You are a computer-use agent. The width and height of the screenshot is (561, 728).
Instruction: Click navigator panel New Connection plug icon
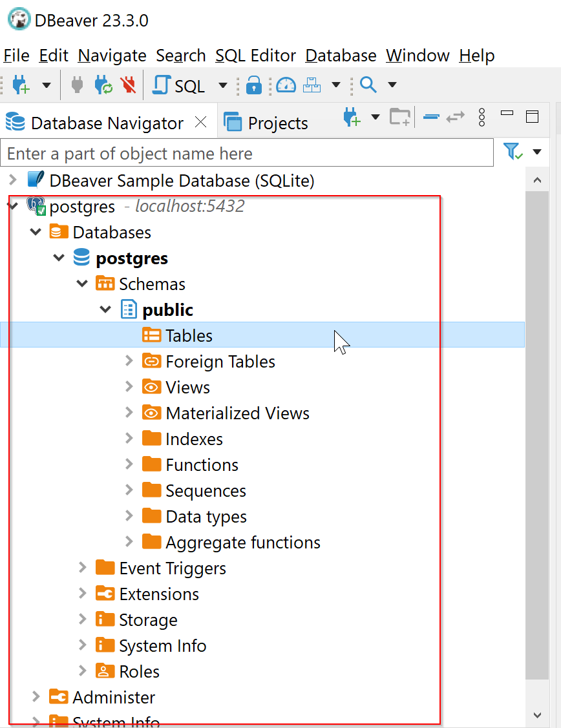[x=352, y=118]
